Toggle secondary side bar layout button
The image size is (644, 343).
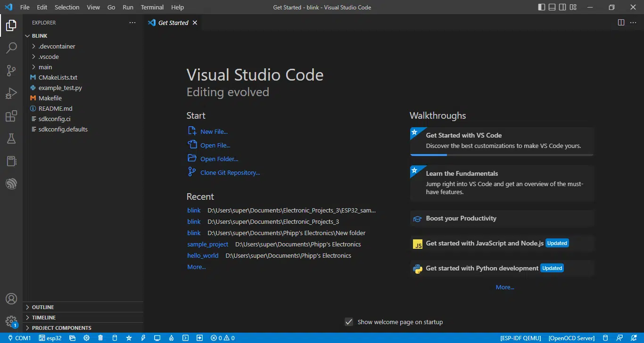click(562, 7)
